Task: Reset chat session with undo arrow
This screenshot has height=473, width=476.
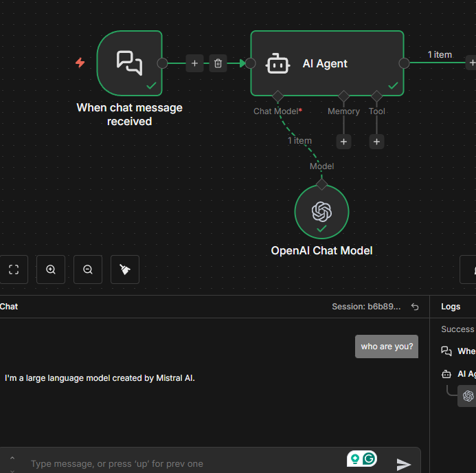Action: pyautogui.click(x=415, y=307)
